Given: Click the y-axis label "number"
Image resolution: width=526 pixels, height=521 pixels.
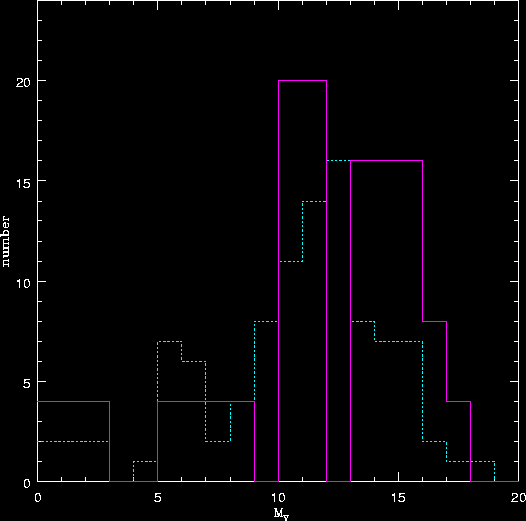Looking at the screenshot, I should [6, 242].
